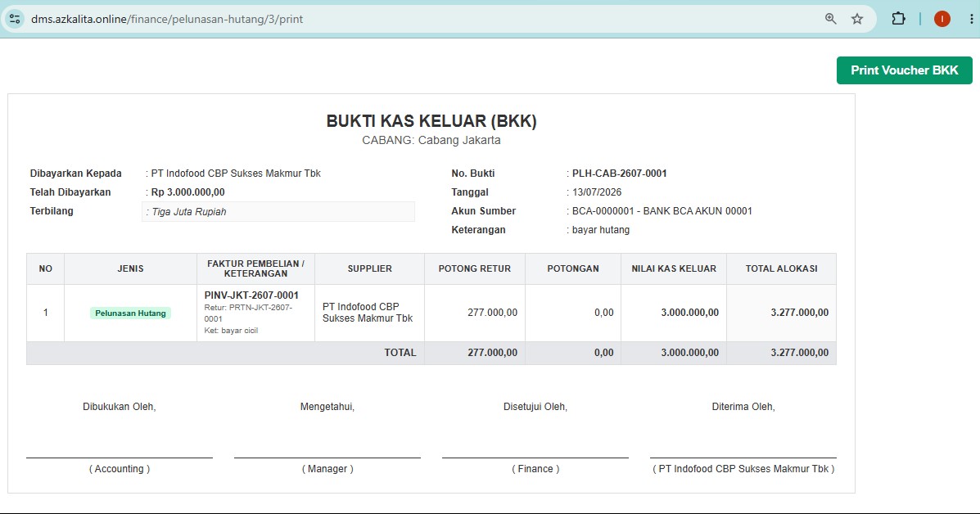
Task: Click the Print Voucher BKK button
Action: [905, 70]
